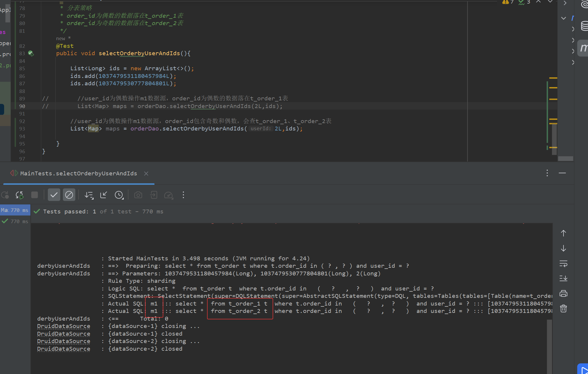Click the Rerun test icon
The image size is (588, 374).
[5, 195]
